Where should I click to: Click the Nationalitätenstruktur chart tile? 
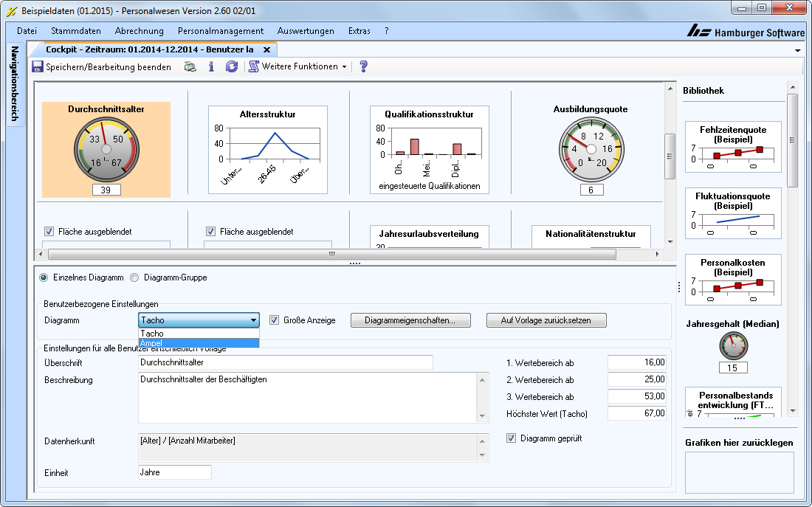pos(591,236)
